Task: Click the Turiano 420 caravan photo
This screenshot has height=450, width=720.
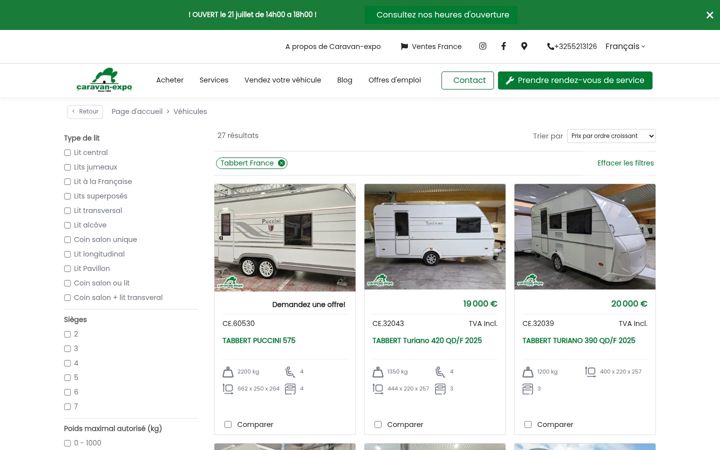Action: (x=435, y=237)
